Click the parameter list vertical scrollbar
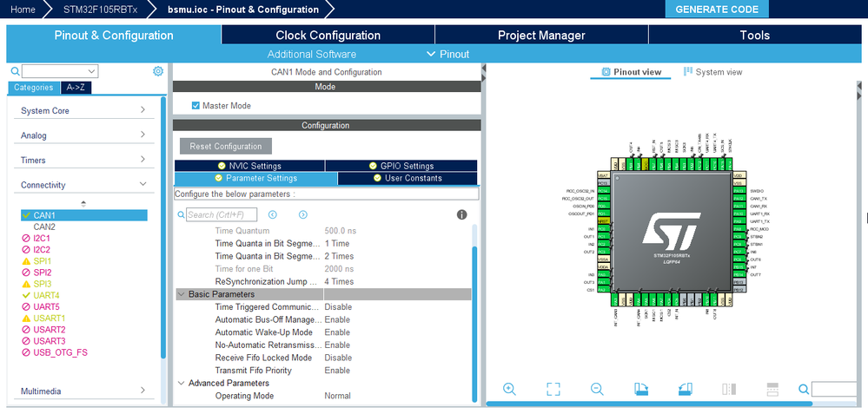 pyautogui.click(x=474, y=324)
